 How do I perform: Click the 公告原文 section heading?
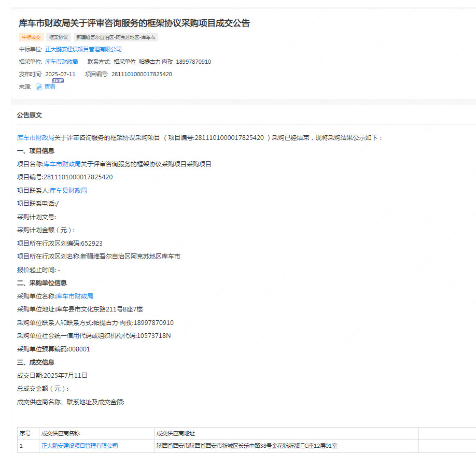pyautogui.click(x=30, y=115)
